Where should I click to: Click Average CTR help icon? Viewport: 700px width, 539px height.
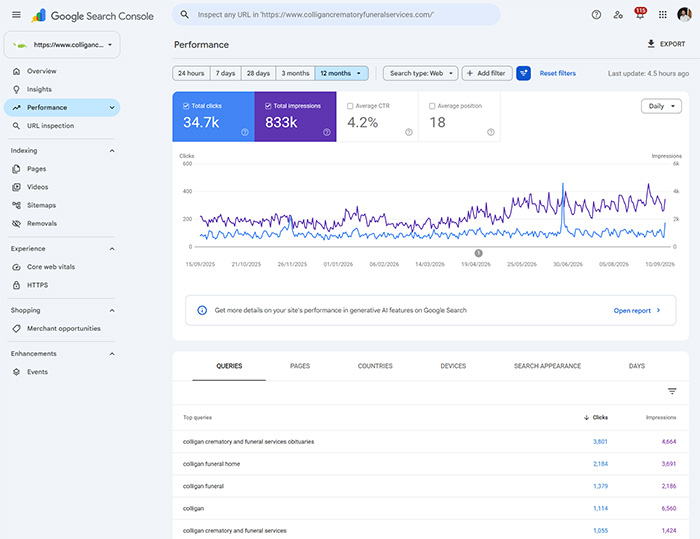tap(408, 132)
